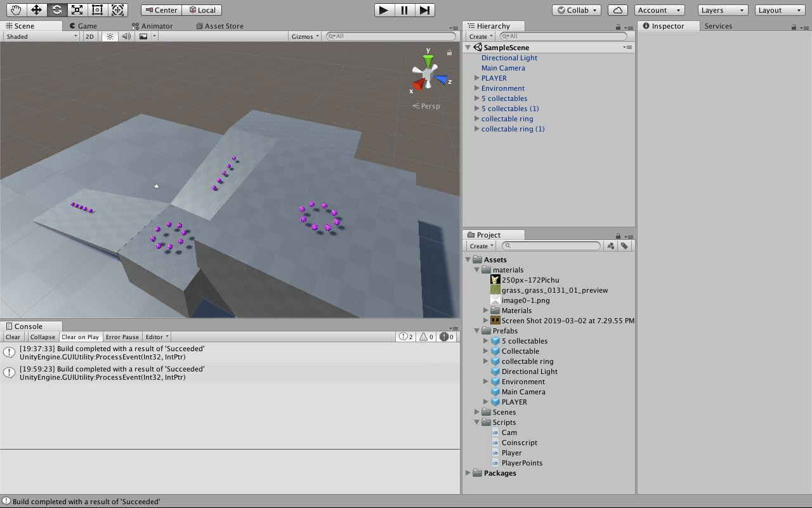Toggle scene lighting sun icon
This screenshot has width=812, height=508.
(110, 36)
